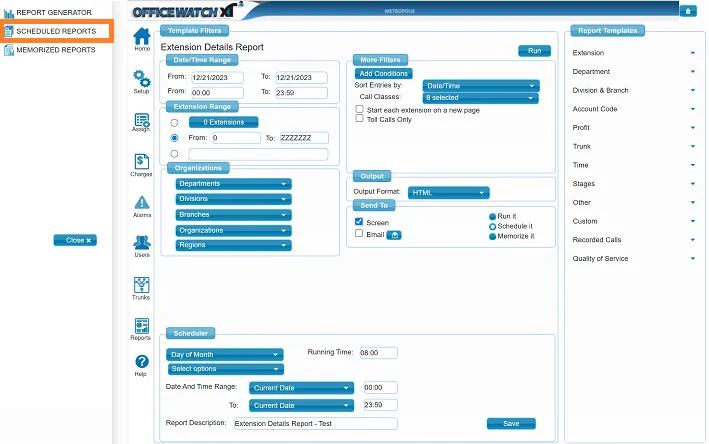Enable the Email checkbox

pos(359,233)
